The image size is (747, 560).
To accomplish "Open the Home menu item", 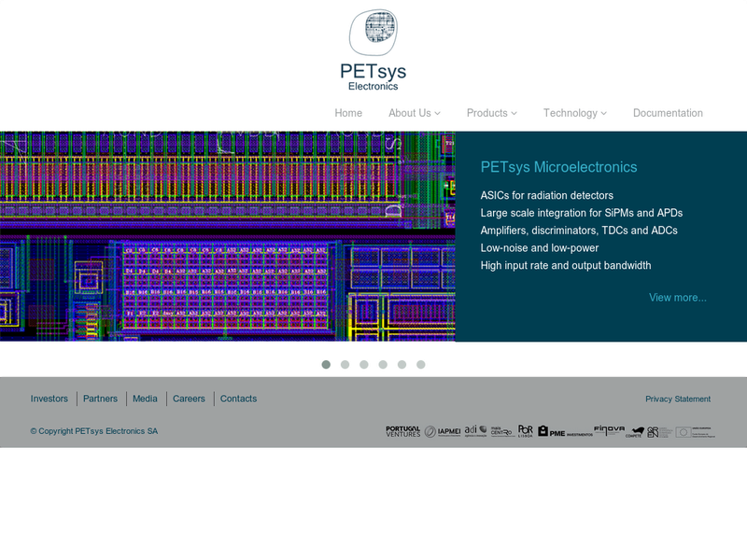I will pos(348,113).
